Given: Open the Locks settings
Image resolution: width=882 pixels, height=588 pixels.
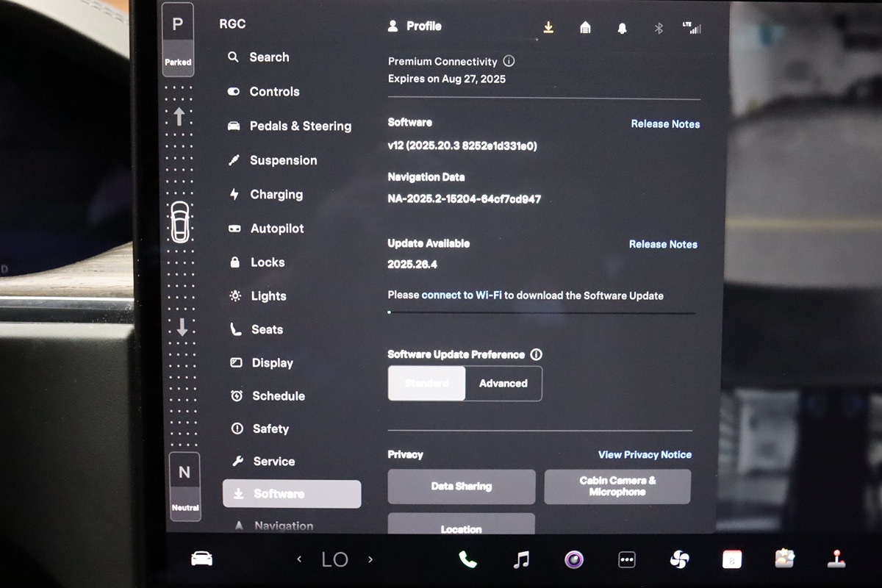Looking at the screenshot, I should point(257,262).
